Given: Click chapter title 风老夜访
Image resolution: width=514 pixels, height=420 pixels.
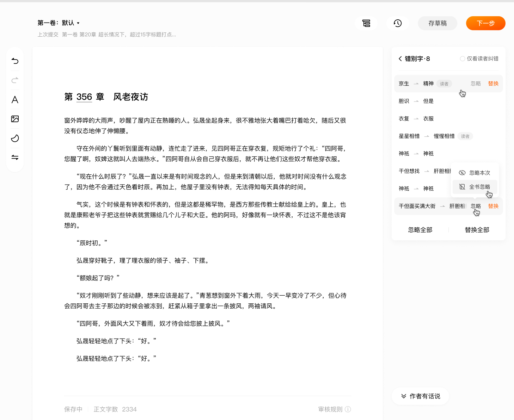Looking at the screenshot, I should [x=130, y=97].
